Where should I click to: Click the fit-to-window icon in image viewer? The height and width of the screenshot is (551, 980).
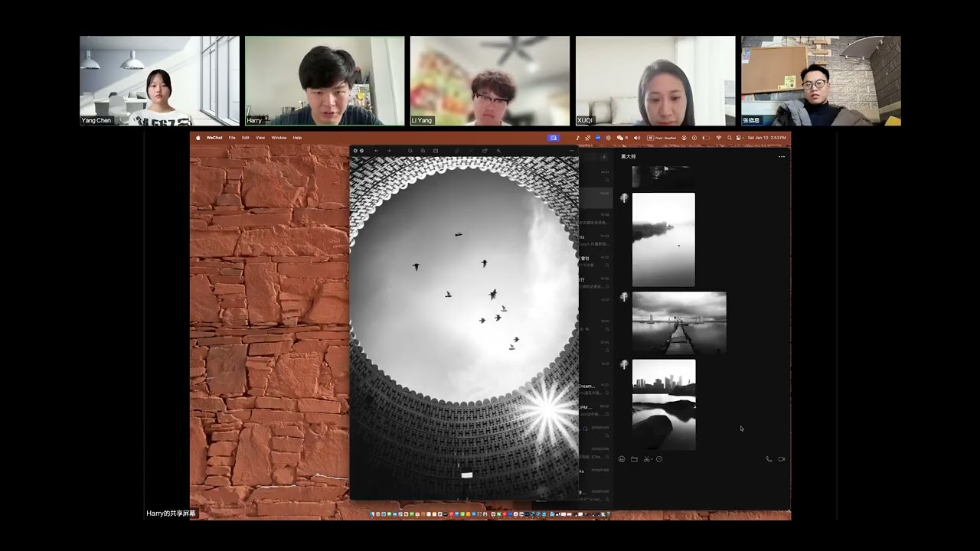[436, 151]
